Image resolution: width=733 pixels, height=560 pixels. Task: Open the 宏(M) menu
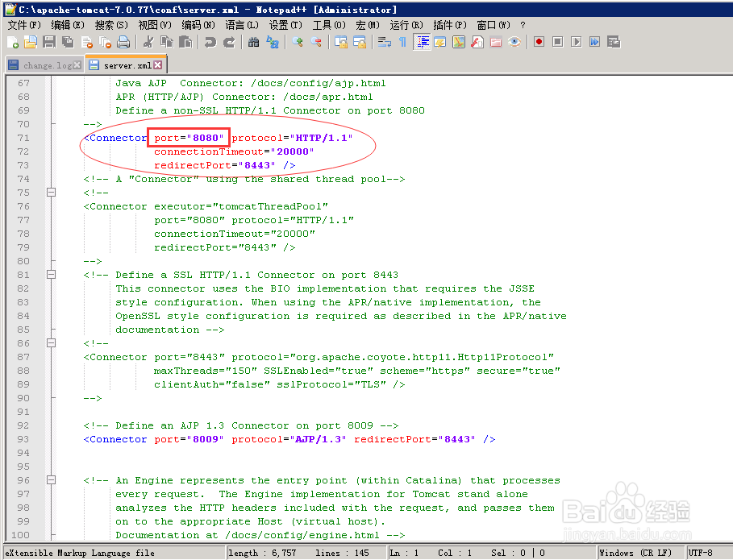pos(368,25)
